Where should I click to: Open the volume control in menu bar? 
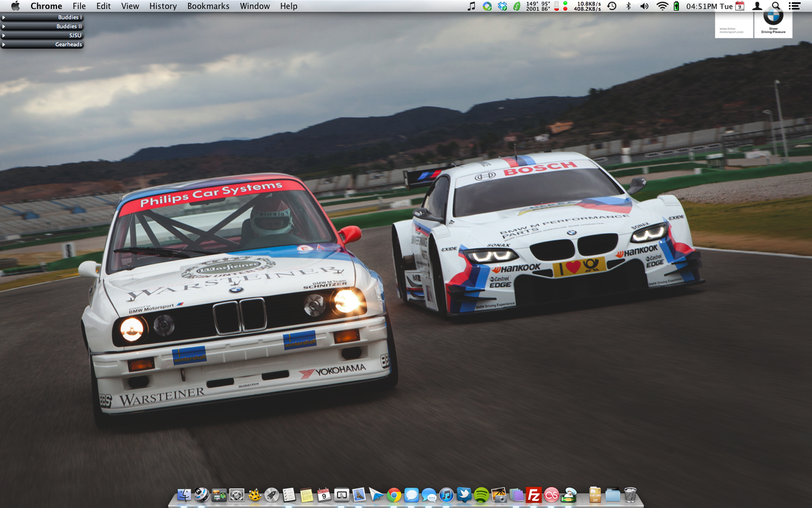tap(645, 6)
